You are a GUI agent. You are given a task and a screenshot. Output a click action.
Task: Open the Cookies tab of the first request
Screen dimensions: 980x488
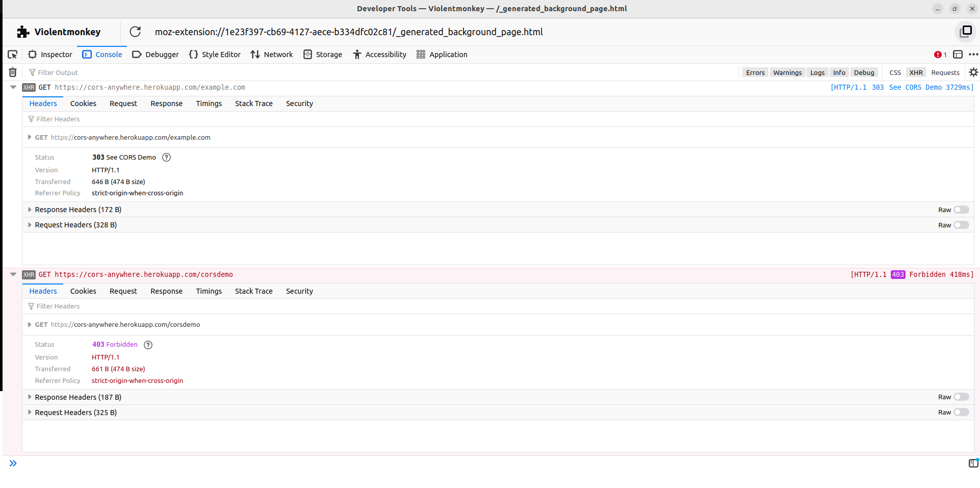[83, 103]
